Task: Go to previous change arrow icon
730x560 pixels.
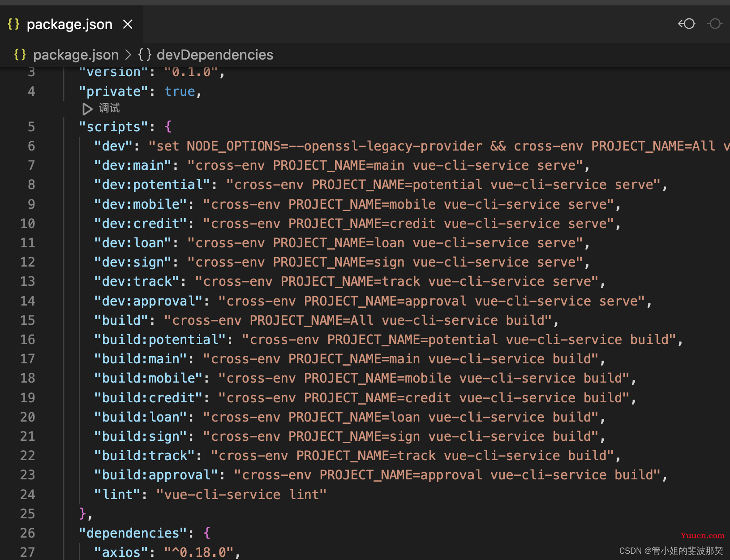Action: 687,24
